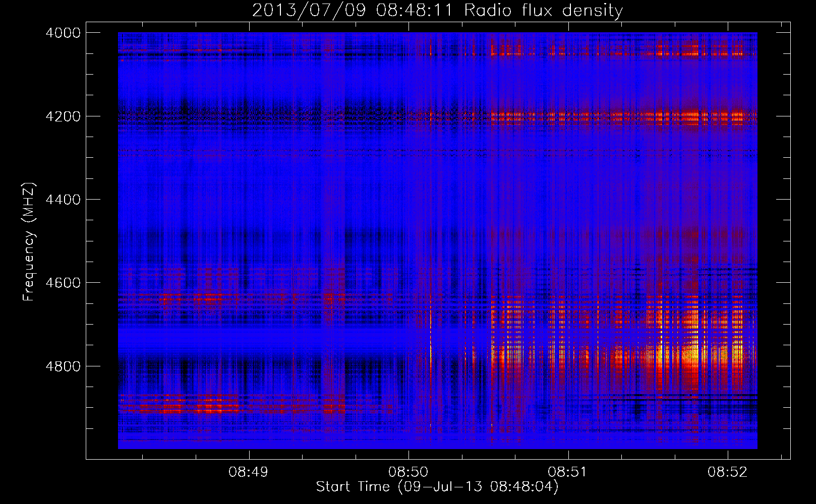
Task: Click the 4000 frequency tick label
Action: tap(63, 33)
